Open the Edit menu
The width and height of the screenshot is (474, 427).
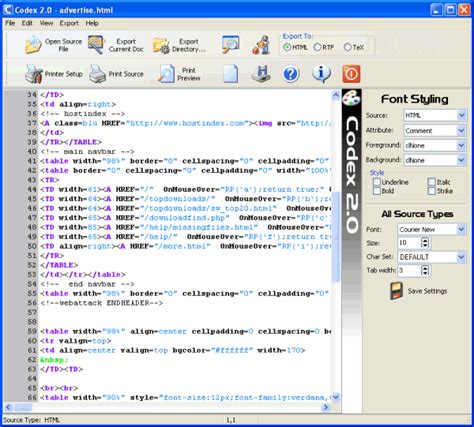27,23
